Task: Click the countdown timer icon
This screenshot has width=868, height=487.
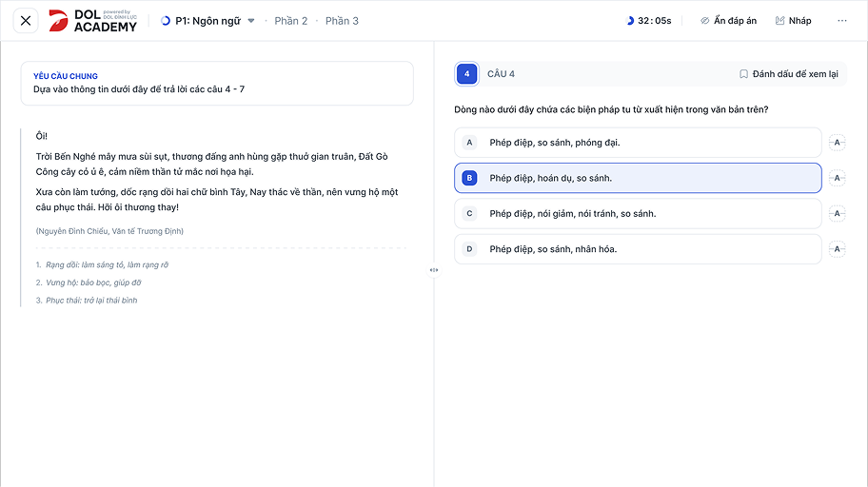Action: tap(630, 21)
